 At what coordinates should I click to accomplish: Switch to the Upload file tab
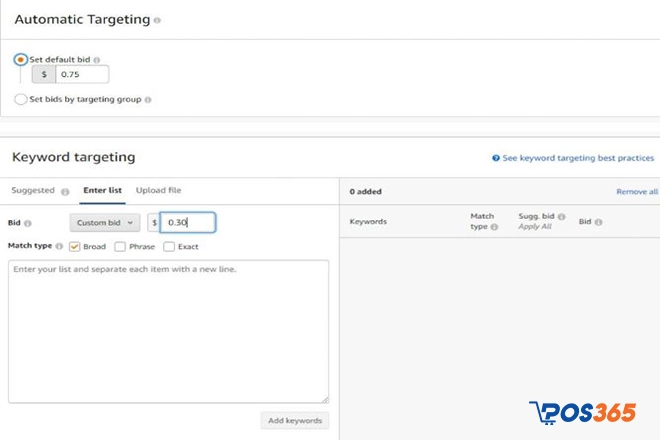(x=159, y=190)
